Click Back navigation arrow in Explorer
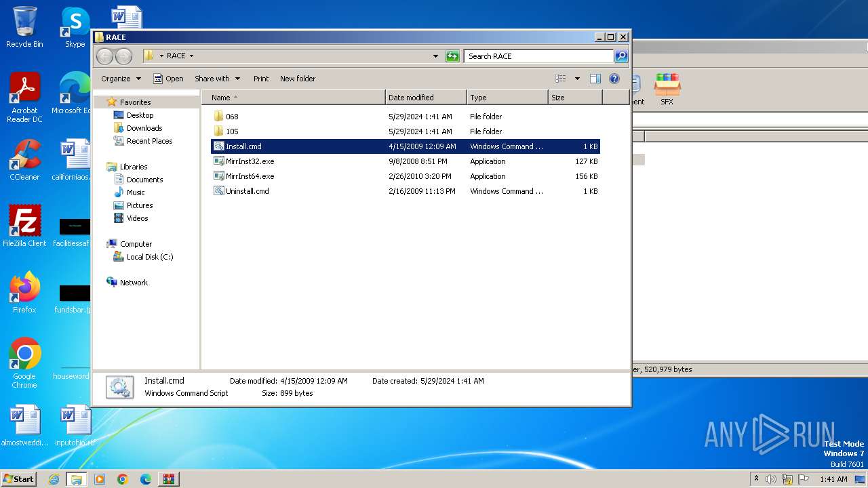868x488 pixels. click(x=104, y=56)
